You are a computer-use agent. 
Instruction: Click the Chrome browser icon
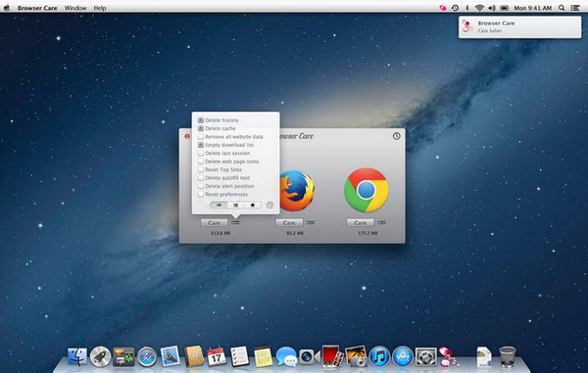(366, 190)
